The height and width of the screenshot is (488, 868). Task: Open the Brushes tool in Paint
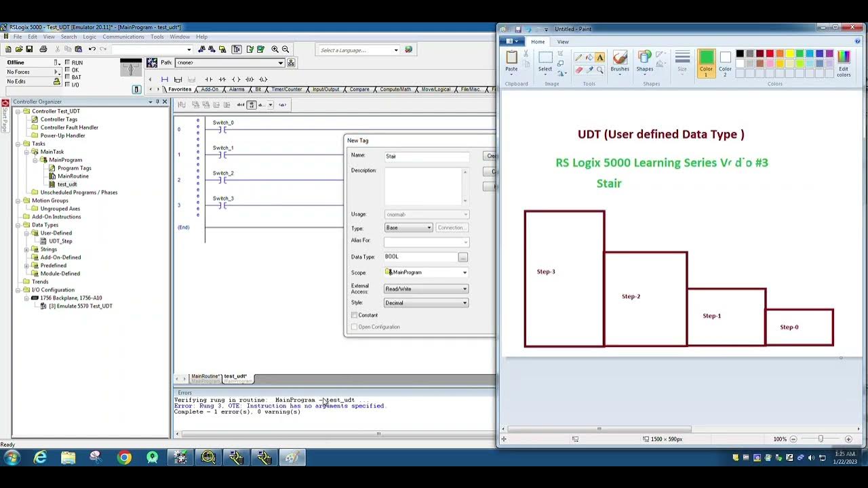tap(620, 62)
